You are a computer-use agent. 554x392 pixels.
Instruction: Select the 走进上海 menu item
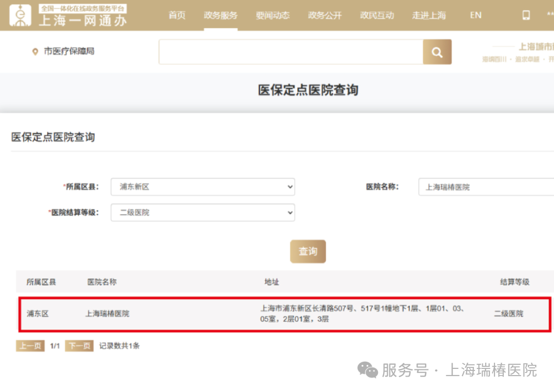point(429,15)
